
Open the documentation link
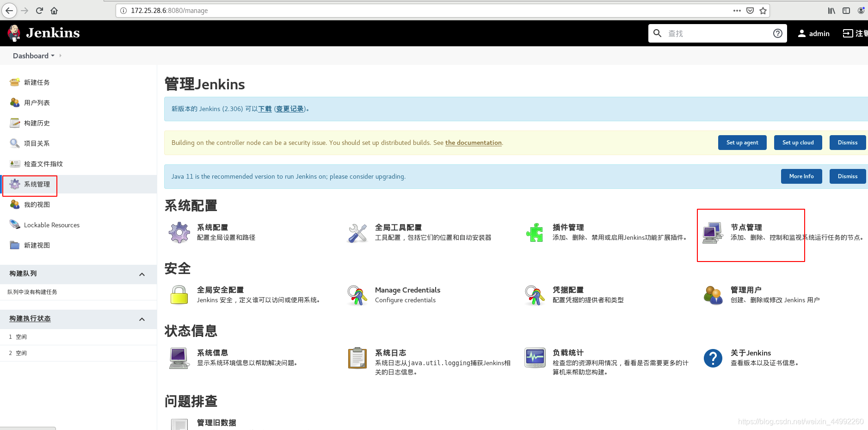pos(474,143)
